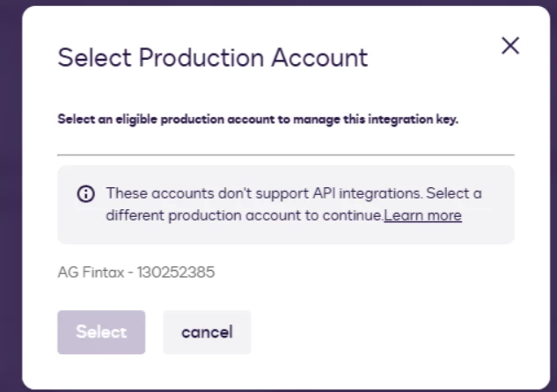Click the dark purple backdrop beside dialog

click(x=11, y=196)
